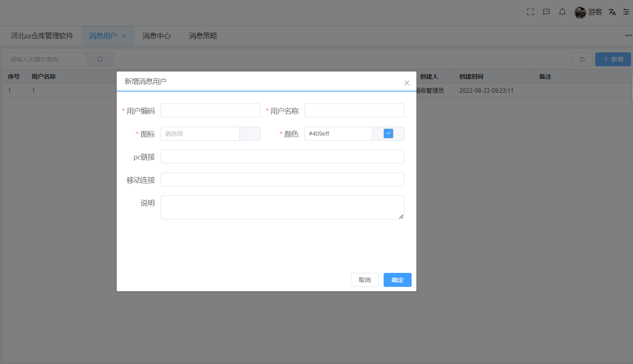Close the 新增消息用户 dialog
633x364 pixels.
[407, 83]
